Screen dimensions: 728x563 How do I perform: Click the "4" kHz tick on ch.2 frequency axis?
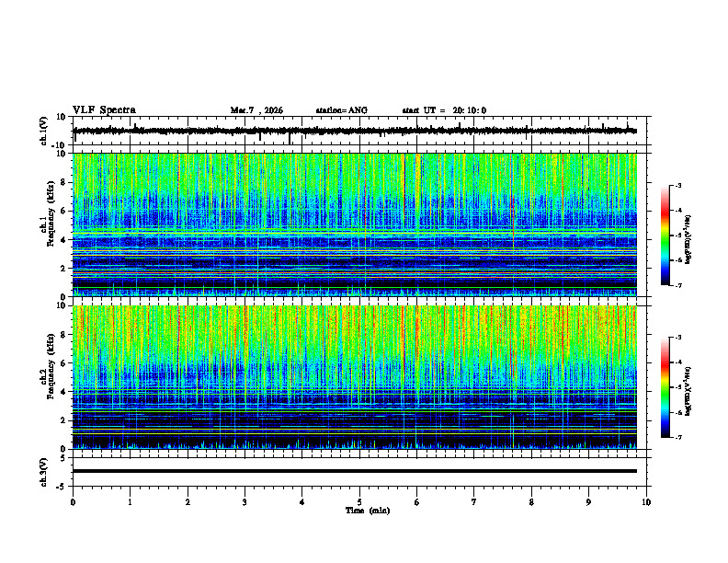click(63, 392)
